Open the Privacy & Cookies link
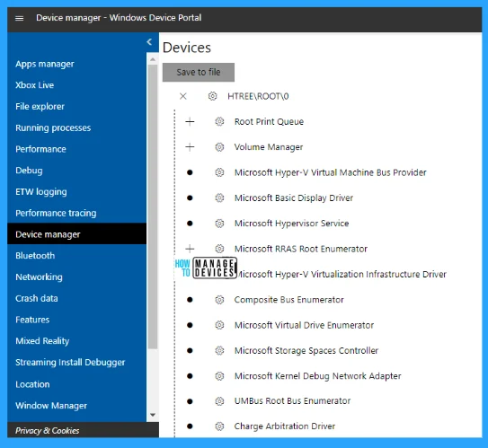This screenshot has width=488, height=448. [48, 431]
